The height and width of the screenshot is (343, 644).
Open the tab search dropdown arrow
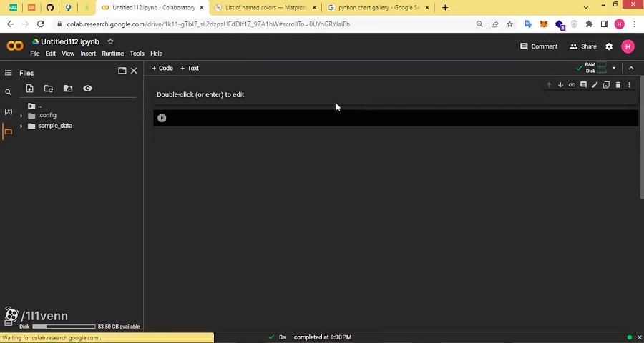point(586,7)
